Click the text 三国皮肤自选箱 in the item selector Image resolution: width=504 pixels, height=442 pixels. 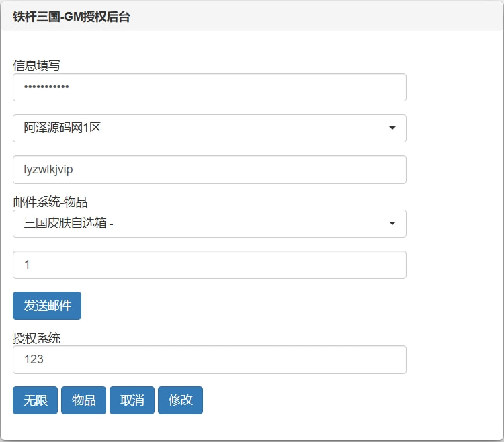click(x=65, y=224)
